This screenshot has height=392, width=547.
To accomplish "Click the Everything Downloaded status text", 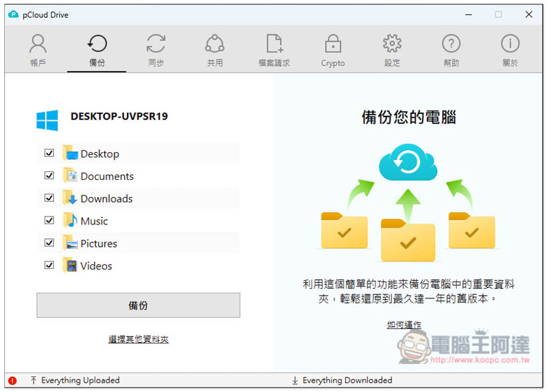I will point(347,380).
